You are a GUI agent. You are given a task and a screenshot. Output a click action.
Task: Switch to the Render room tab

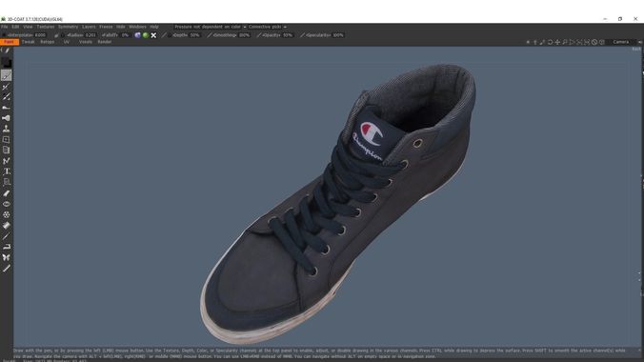[105, 42]
